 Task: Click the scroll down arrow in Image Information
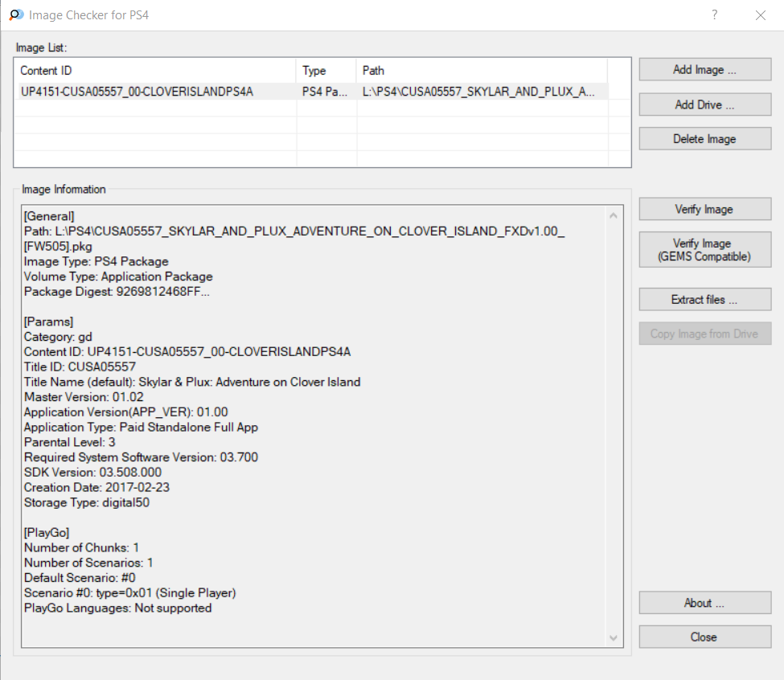pyautogui.click(x=614, y=638)
